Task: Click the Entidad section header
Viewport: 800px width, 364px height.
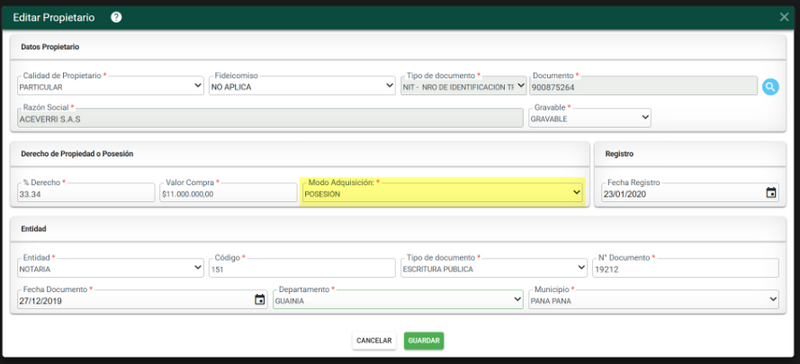Action: click(34, 229)
